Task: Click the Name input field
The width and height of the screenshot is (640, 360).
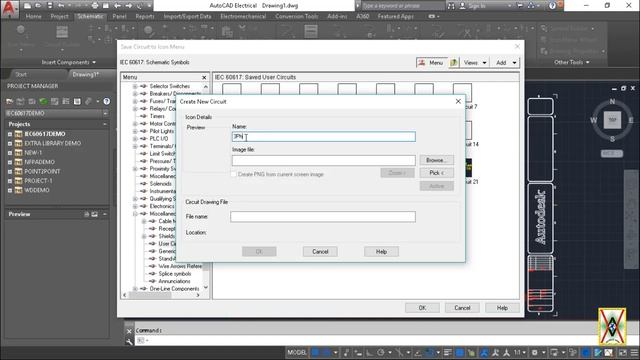Action: 324,137
